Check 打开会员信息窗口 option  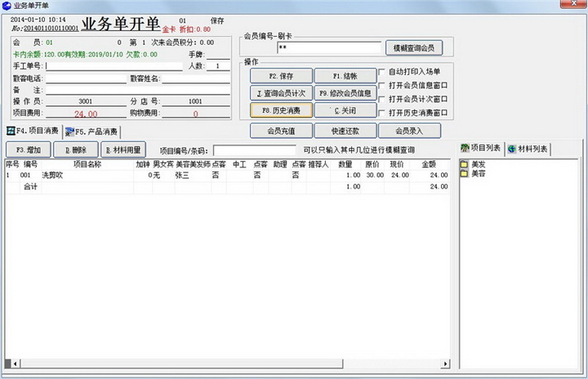coord(382,85)
